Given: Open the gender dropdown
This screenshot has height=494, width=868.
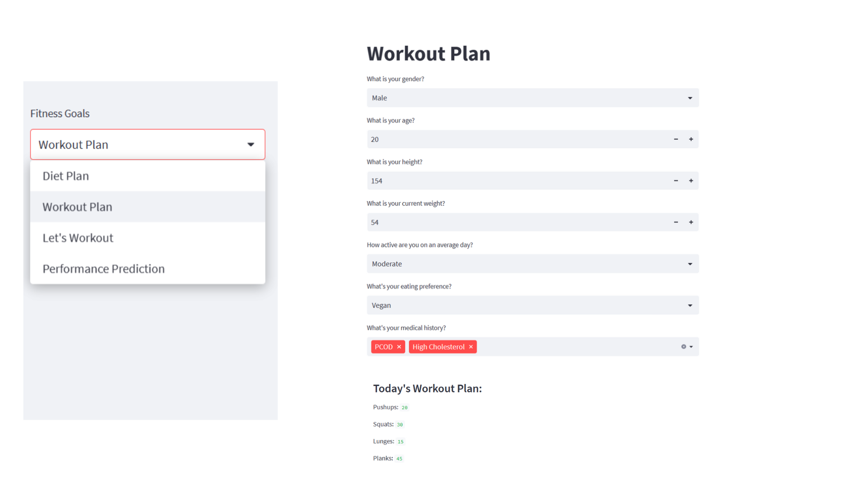Looking at the screenshot, I should click(532, 98).
